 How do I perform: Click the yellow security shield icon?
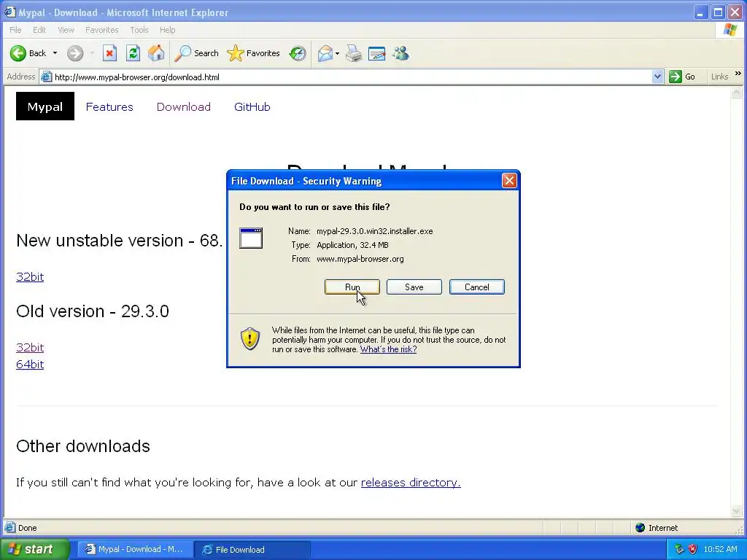[250, 338]
